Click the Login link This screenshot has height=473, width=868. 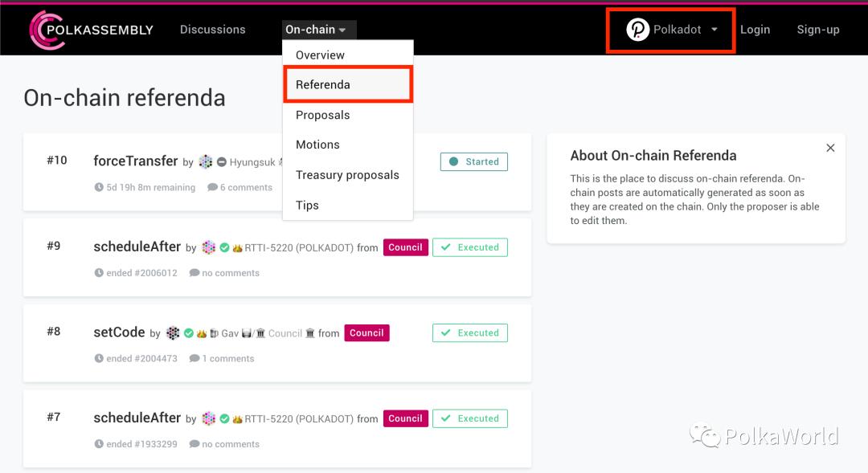point(755,30)
